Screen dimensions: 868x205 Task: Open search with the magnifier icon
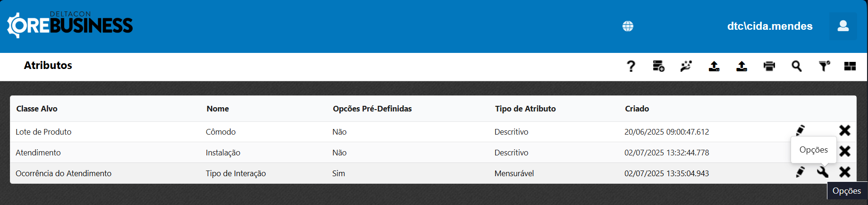click(x=797, y=66)
